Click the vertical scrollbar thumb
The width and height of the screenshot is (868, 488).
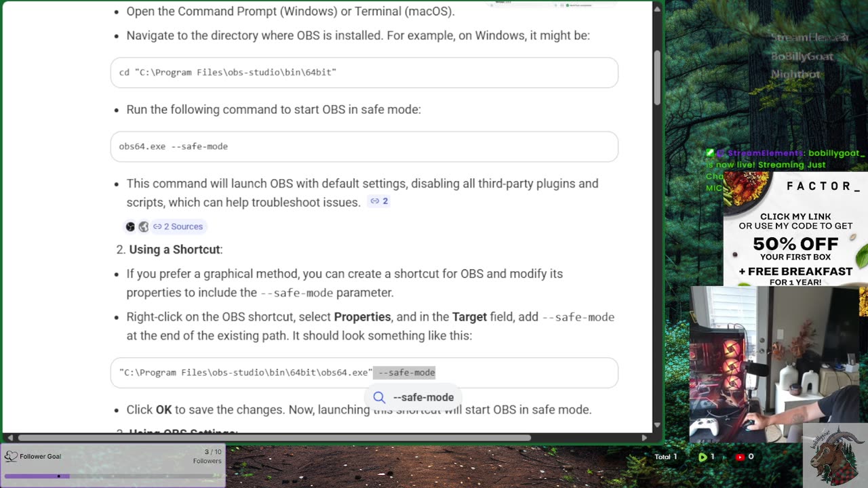657,77
